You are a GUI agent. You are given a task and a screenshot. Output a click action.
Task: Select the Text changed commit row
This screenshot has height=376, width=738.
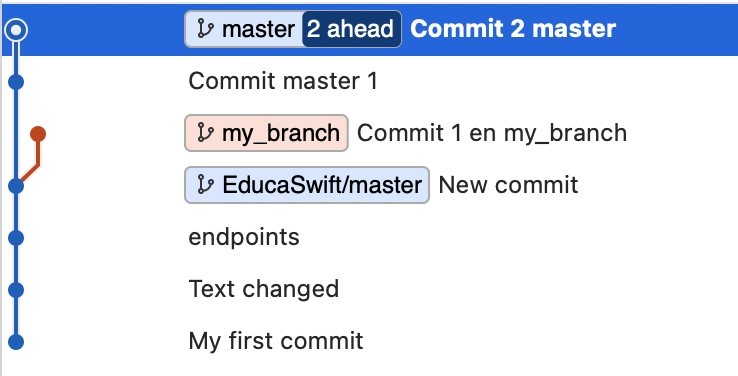coord(370,289)
